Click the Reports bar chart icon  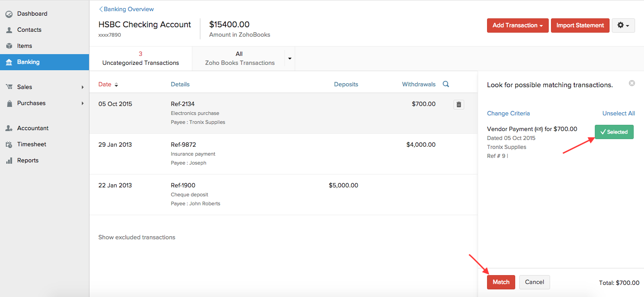coord(9,161)
